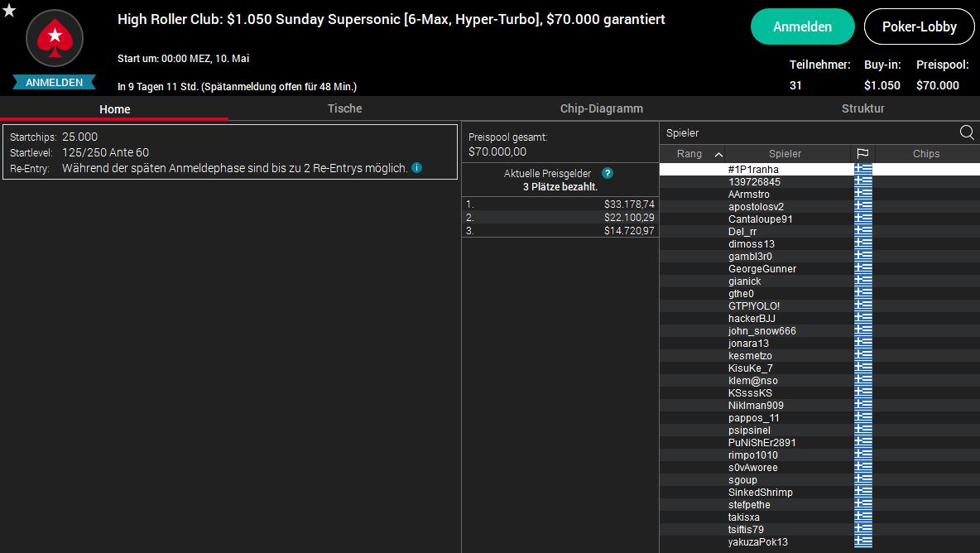Click the favorite star icon
Viewport: 980px width, 553px height.
[9, 10]
